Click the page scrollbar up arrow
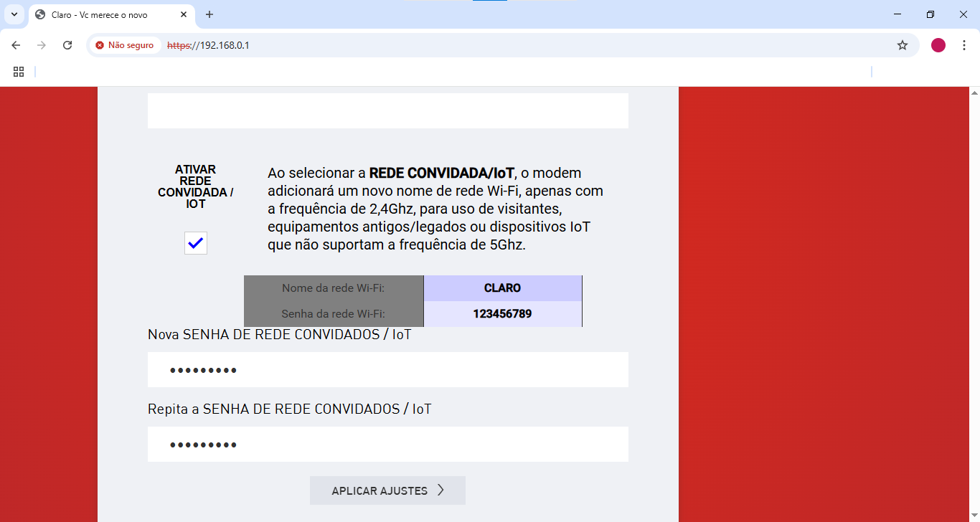 (x=974, y=93)
